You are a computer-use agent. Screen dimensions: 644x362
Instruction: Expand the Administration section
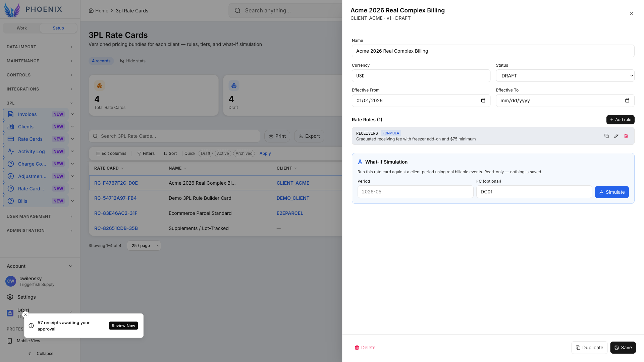pos(40,231)
